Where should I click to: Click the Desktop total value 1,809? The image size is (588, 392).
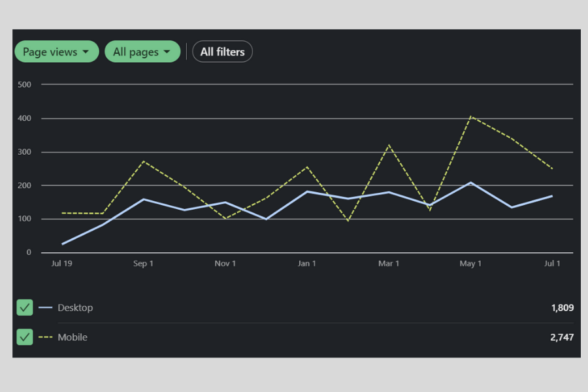click(x=562, y=308)
